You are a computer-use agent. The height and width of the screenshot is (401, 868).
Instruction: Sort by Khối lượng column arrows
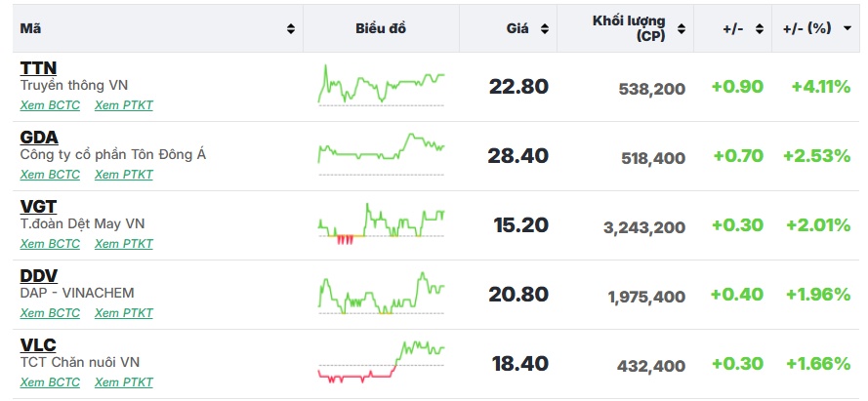(682, 29)
